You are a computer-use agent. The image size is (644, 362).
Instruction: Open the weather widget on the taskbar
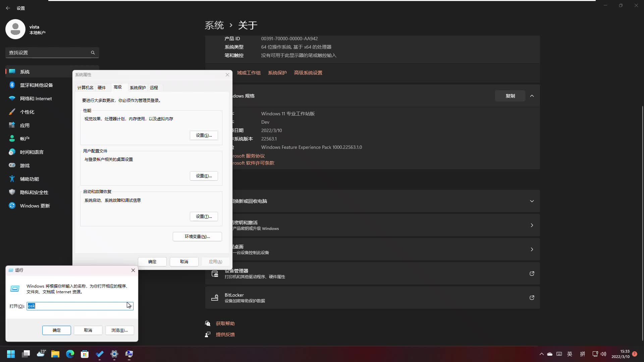[41, 354]
